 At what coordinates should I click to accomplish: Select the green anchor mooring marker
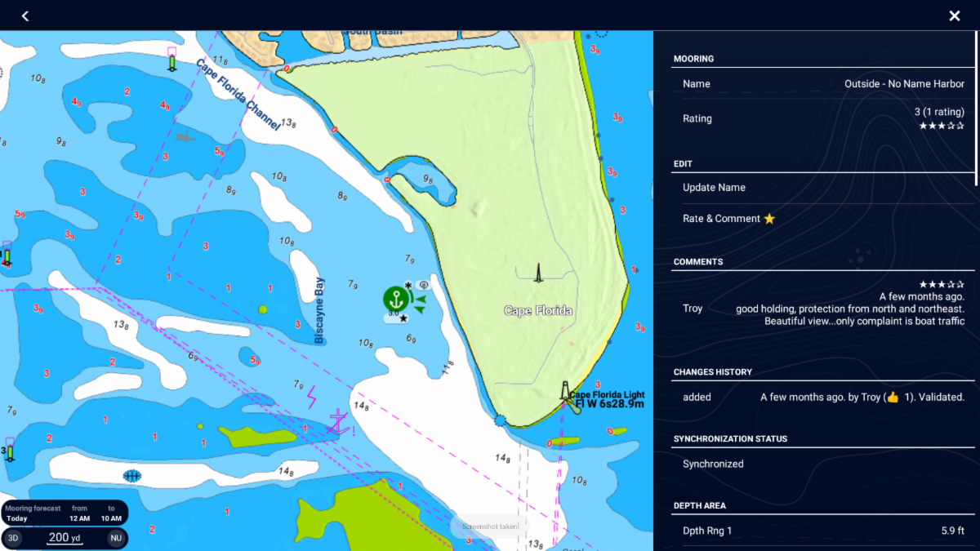[x=396, y=300]
